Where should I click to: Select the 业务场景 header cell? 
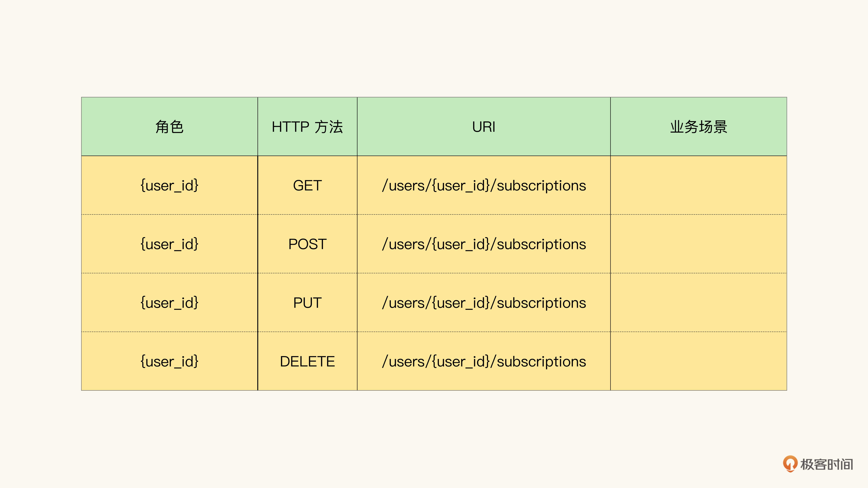coord(699,127)
